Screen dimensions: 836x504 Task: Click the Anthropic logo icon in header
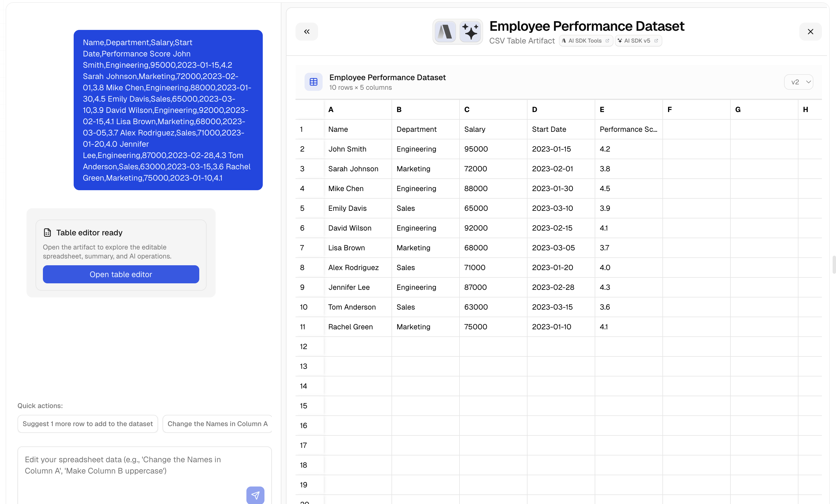(x=445, y=32)
